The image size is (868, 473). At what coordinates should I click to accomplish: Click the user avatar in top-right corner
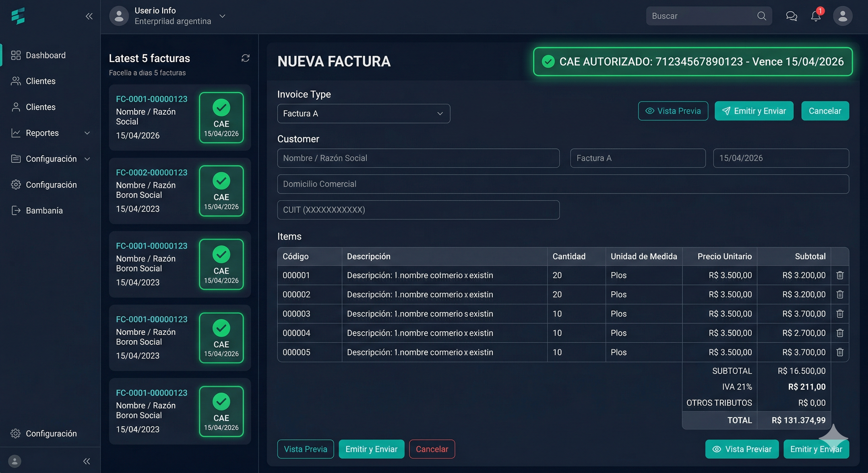tap(842, 15)
